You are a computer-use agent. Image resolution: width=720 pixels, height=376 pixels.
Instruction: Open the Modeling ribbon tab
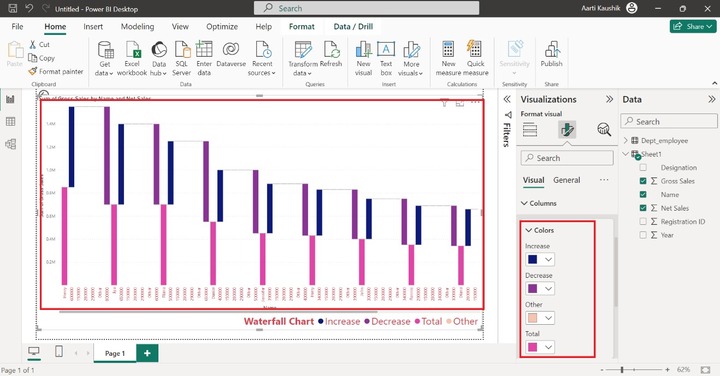point(137,27)
